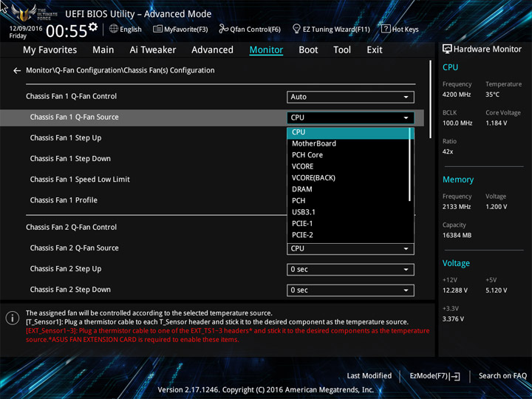
Task: Select the Monitor tab
Action: click(x=266, y=50)
